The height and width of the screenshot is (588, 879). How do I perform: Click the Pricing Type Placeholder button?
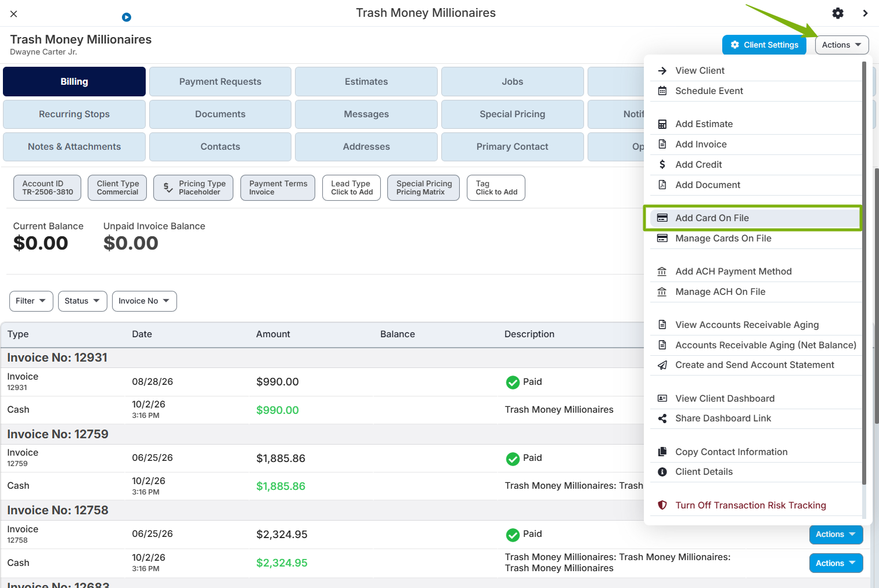click(193, 188)
